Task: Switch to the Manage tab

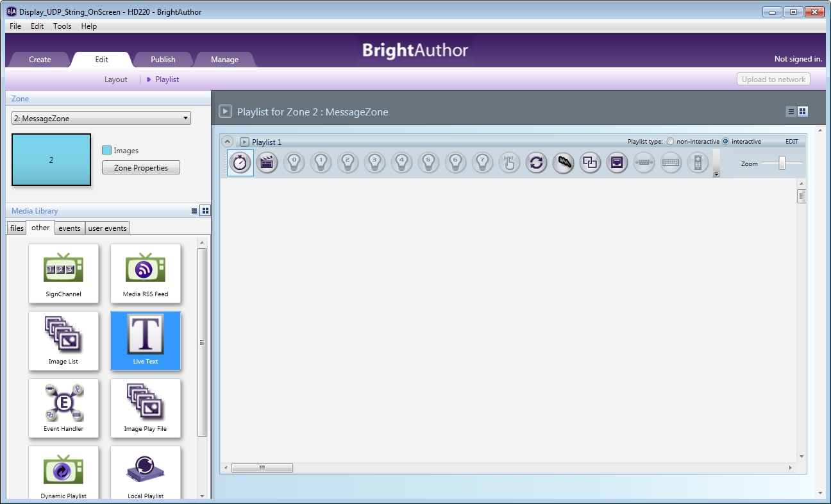Action: (224, 60)
